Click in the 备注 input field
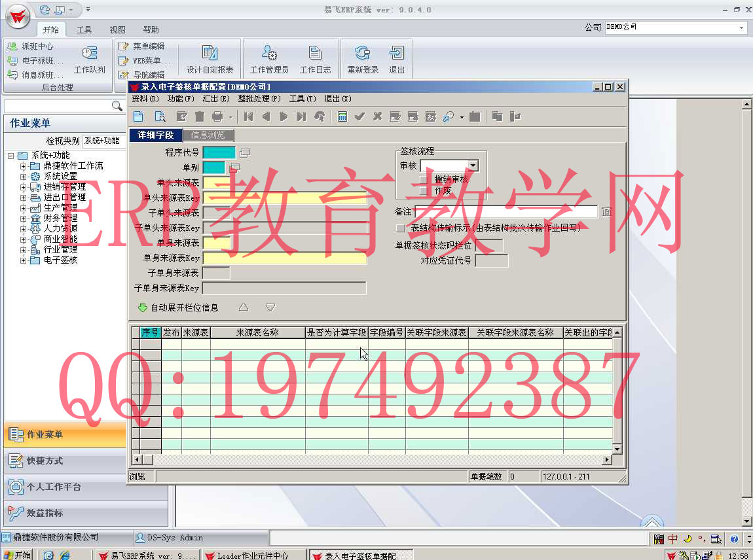Image resolution: width=753 pixels, height=560 pixels. [x=505, y=212]
